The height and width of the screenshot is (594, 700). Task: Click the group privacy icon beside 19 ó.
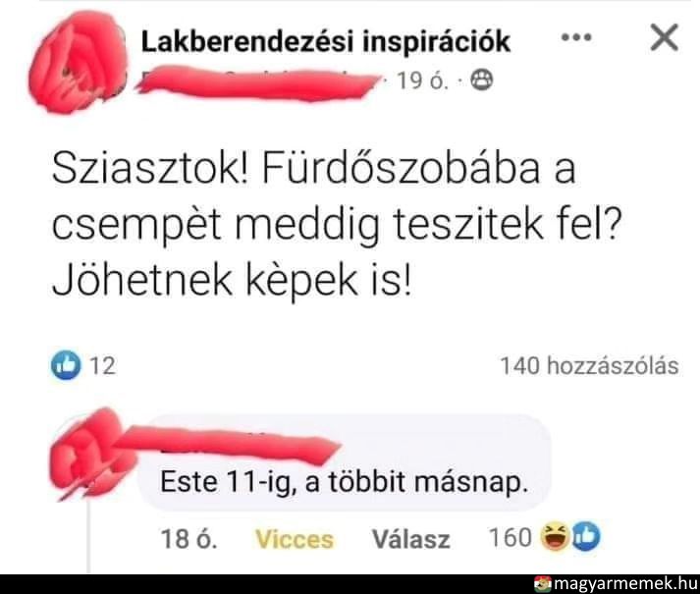[483, 81]
